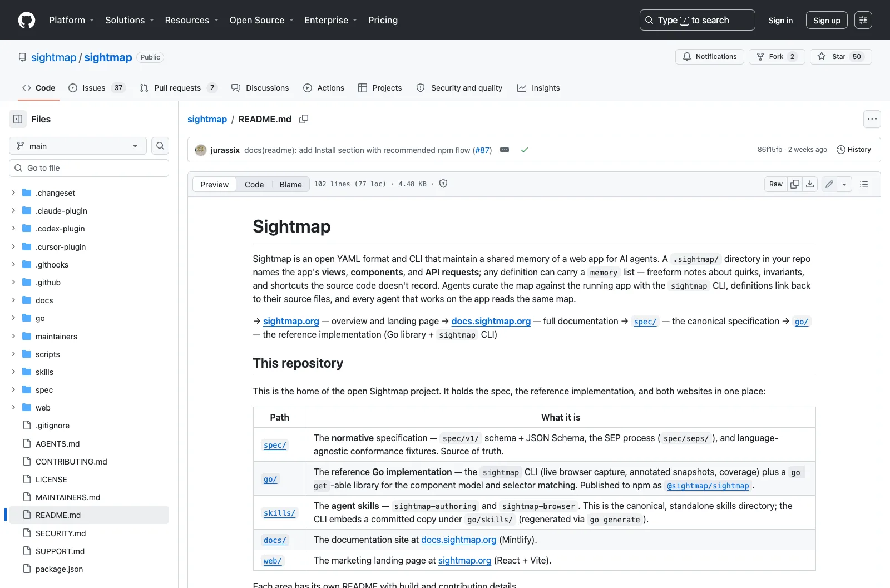The width and height of the screenshot is (890, 588).
Task: Expand commit message ellipsis
Action: click(505, 150)
